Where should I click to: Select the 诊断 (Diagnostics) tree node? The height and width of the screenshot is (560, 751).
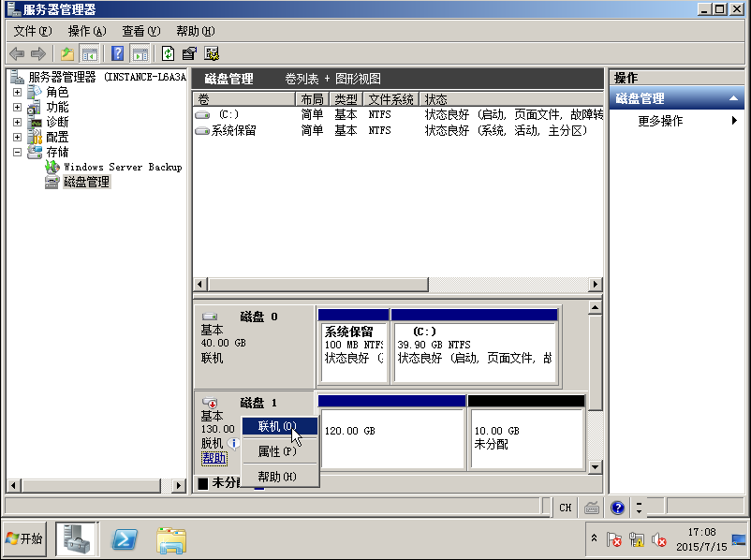57,122
